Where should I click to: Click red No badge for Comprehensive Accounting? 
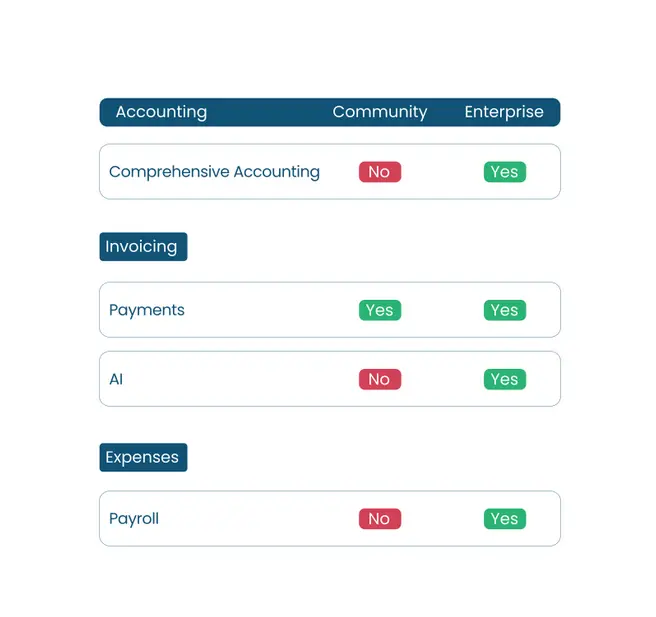tap(380, 172)
